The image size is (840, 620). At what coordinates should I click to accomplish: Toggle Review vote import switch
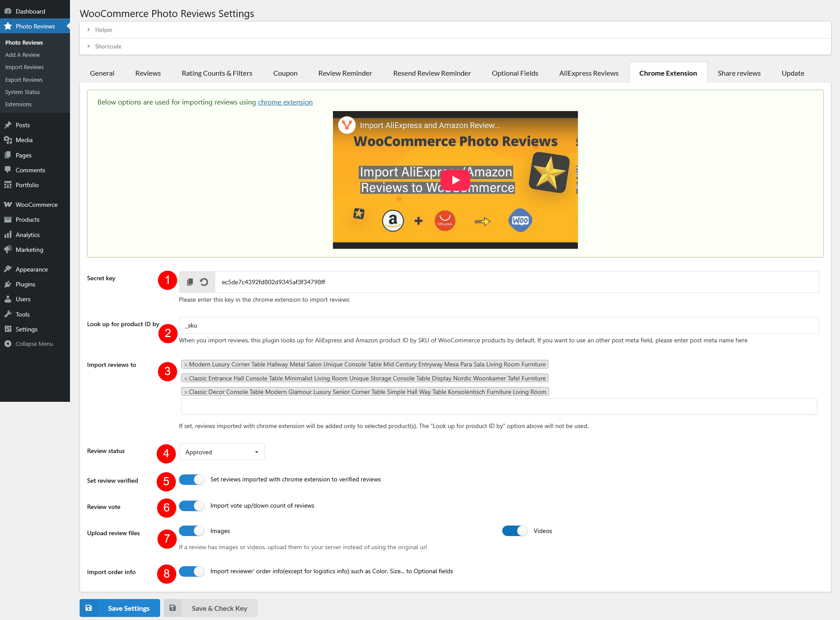click(x=192, y=506)
